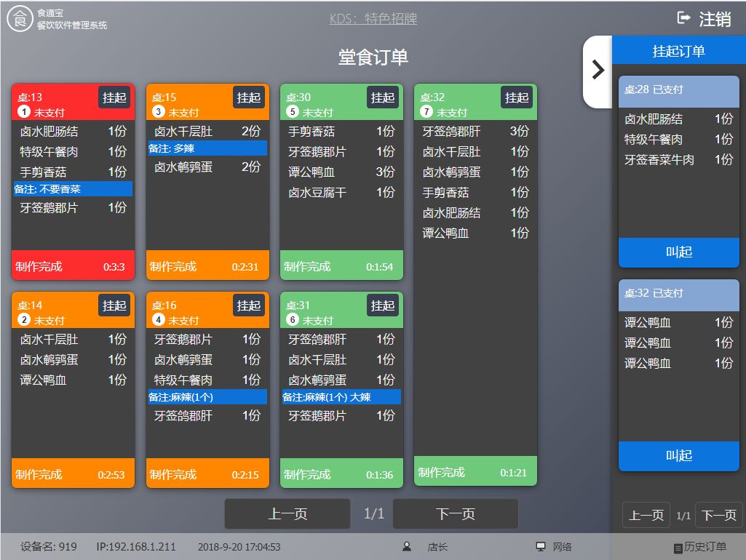Click order number badge 6 on table 31

293,319
